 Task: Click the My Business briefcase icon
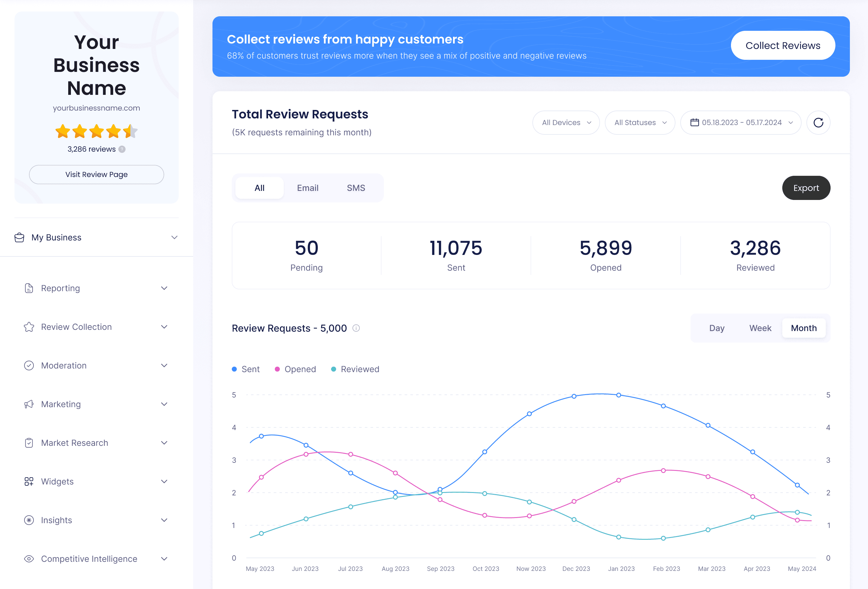(x=19, y=238)
